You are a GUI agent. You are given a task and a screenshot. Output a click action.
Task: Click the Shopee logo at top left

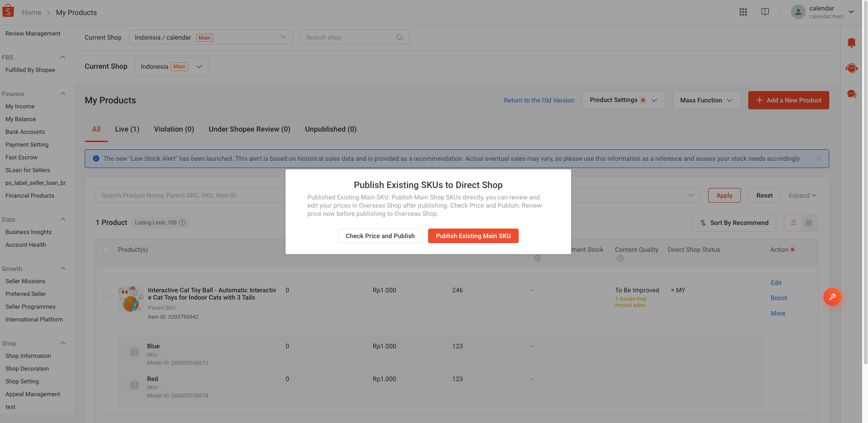coord(8,10)
